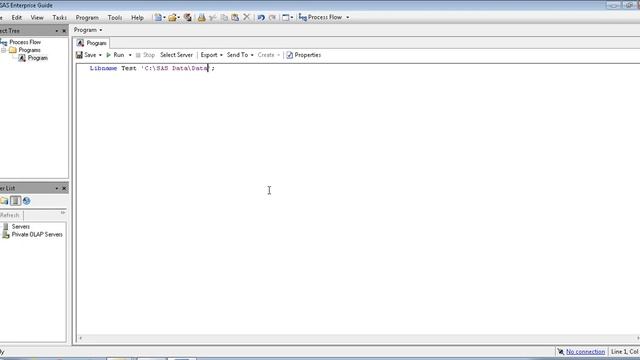Click the Cut scissors icon

point(212,18)
